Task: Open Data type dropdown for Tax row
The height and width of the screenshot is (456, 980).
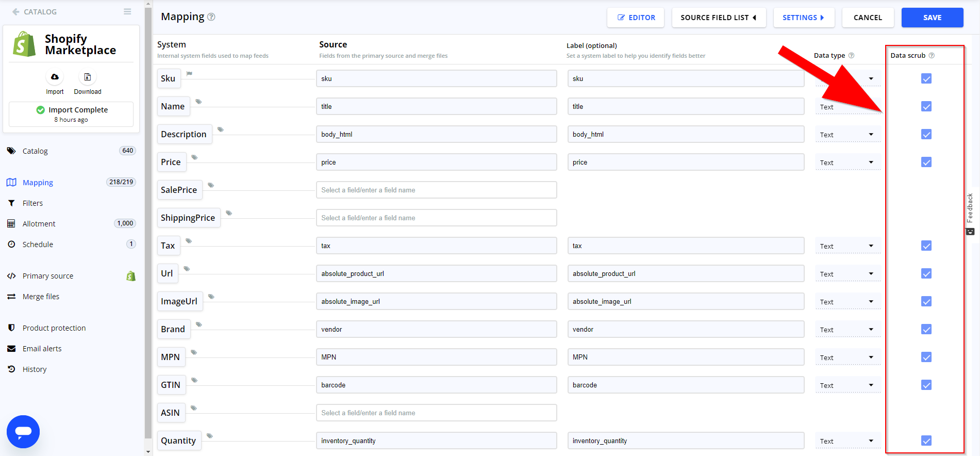Action: pos(848,246)
